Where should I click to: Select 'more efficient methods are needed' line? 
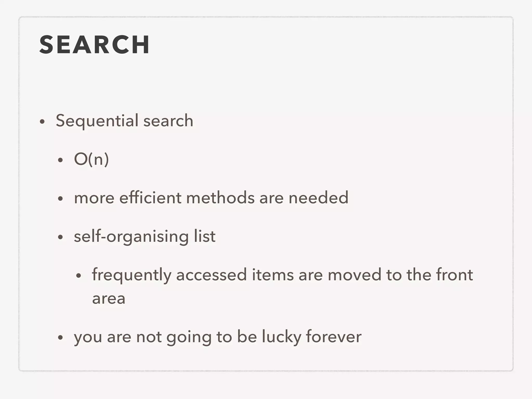(x=211, y=198)
